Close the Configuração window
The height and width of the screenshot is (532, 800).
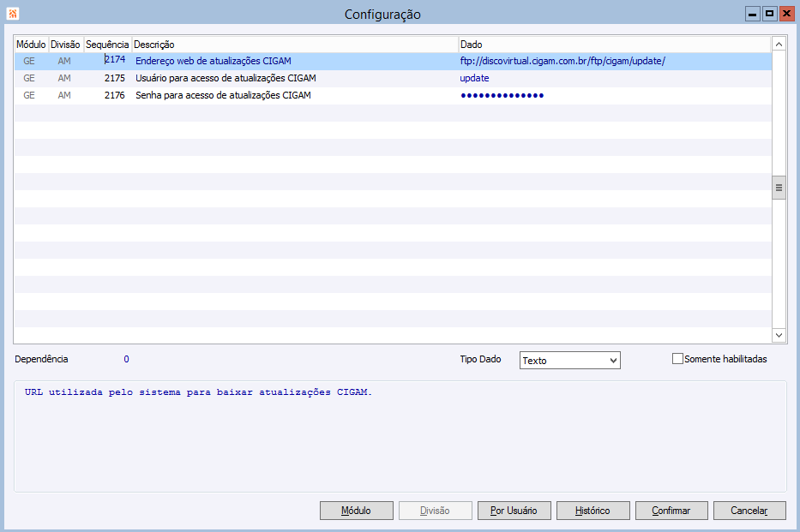coord(786,14)
